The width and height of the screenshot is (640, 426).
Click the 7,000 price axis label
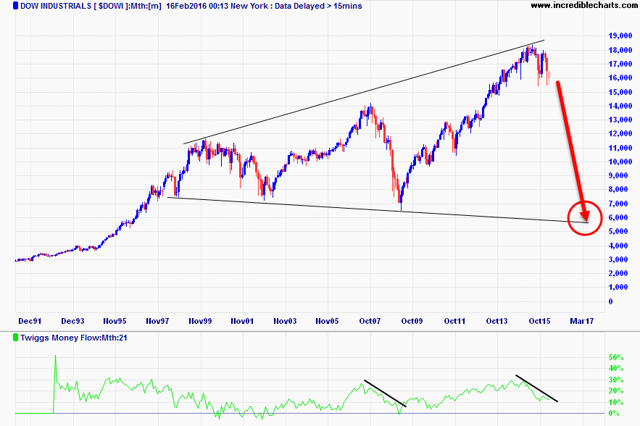coord(618,204)
